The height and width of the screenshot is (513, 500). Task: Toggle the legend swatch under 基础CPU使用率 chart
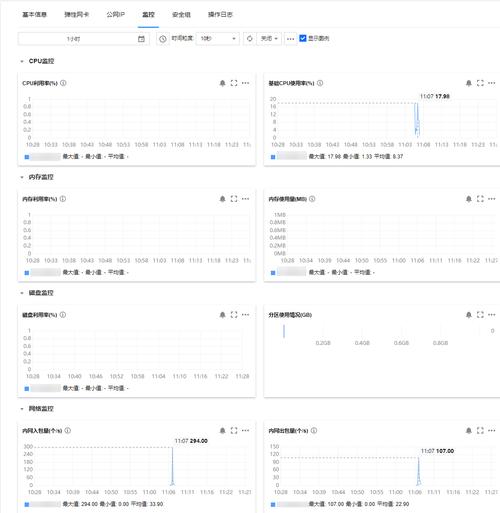pos(273,157)
